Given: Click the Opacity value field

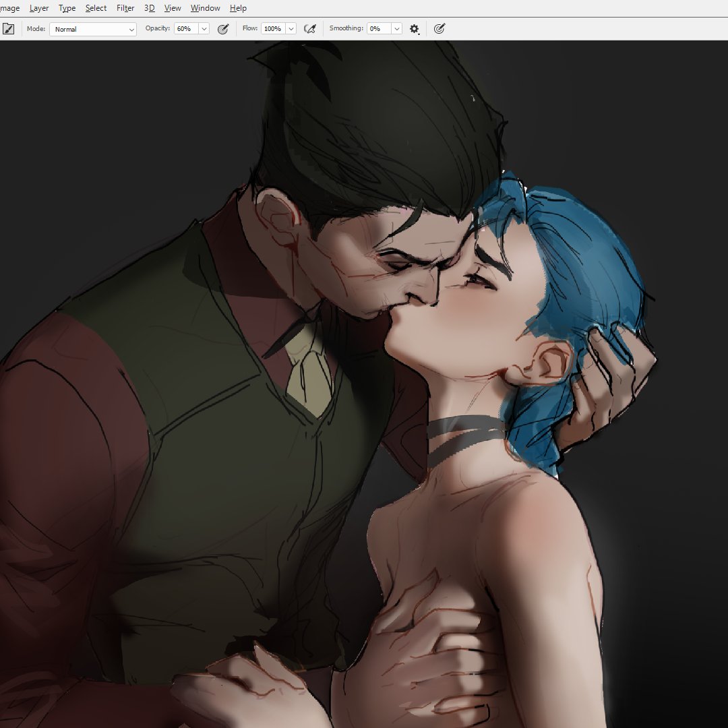Looking at the screenshot, I should (x=186, y=29).
